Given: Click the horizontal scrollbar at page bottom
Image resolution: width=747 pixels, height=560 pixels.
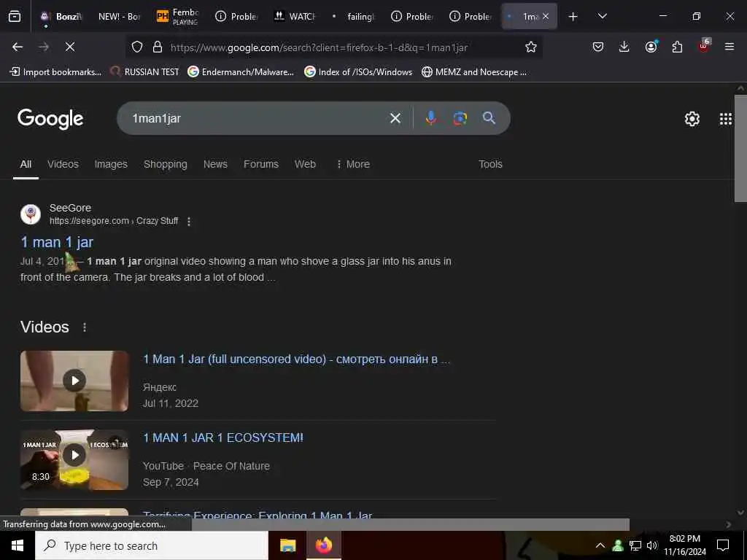Looking at the screenshot, I should coord(411,524).
